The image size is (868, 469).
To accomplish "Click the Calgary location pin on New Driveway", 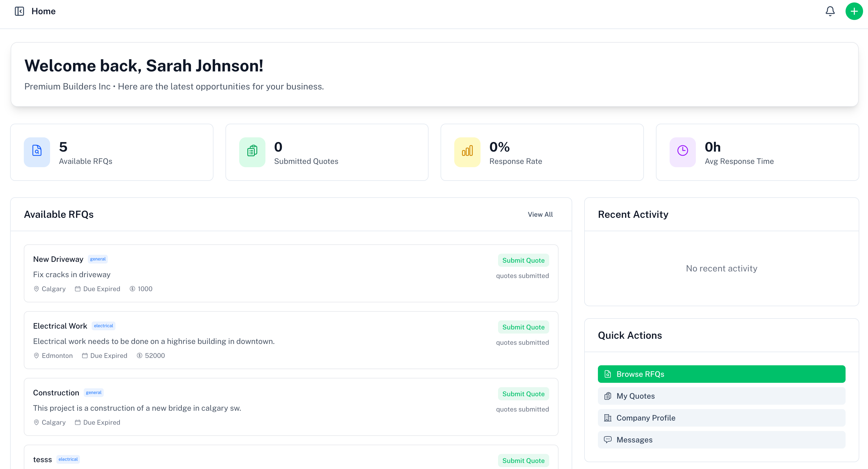I will 36,289.
